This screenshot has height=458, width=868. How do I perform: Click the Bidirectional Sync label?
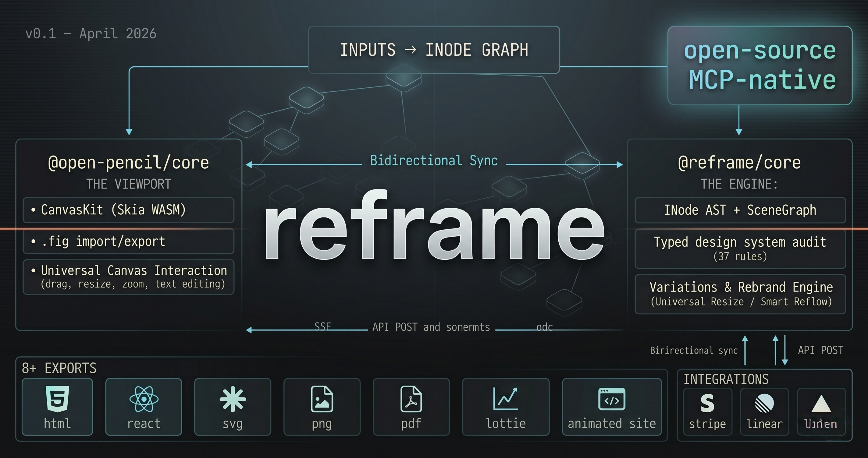click(433, 160)
